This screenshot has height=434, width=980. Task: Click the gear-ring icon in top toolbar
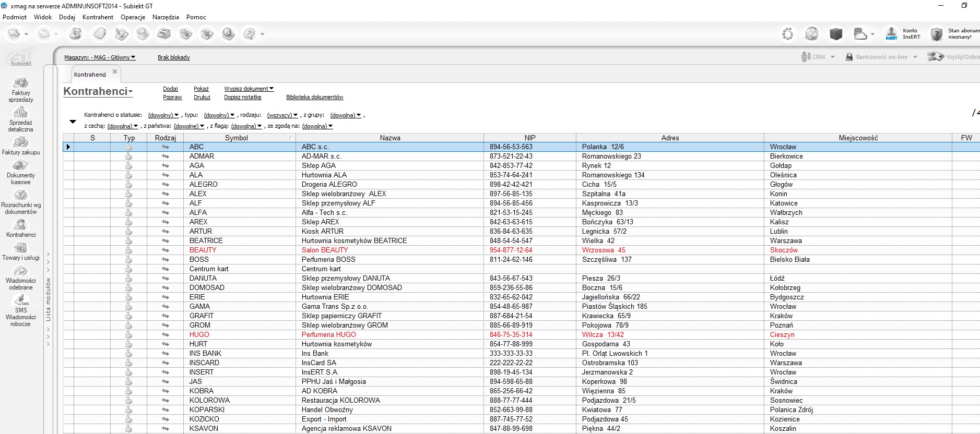pos(787,34)
